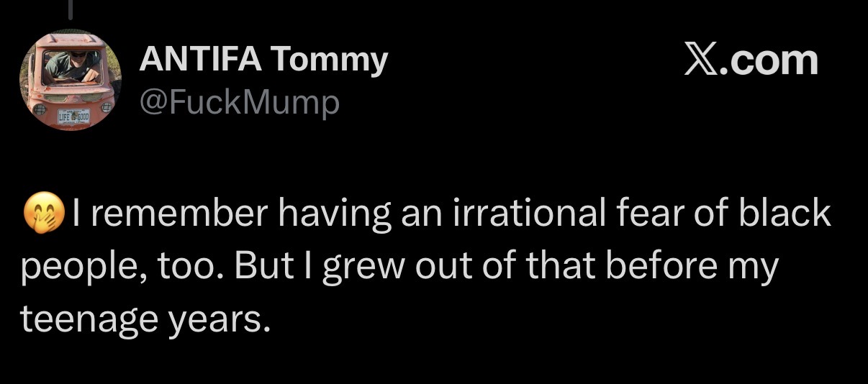Screen dimensions: 868x384
Task: Open ANTIFA Tommy's profile picture
Action: pos(70,80)
